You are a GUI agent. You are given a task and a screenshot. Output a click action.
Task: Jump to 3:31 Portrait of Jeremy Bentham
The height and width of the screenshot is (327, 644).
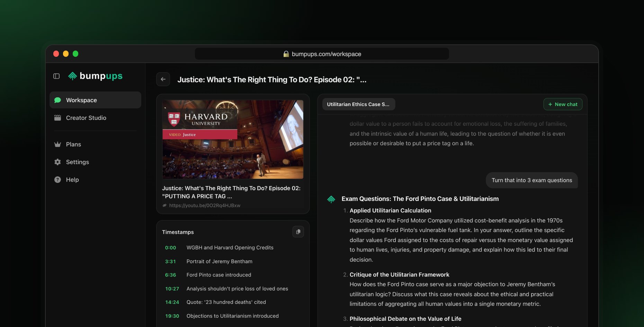(233, 262)
